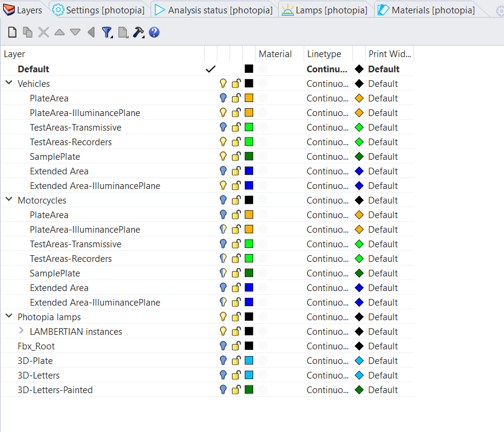The height and width of the screenshot is (432, 504).
Task: Collapse the Vehicles layer group
Action: (9, 84)
